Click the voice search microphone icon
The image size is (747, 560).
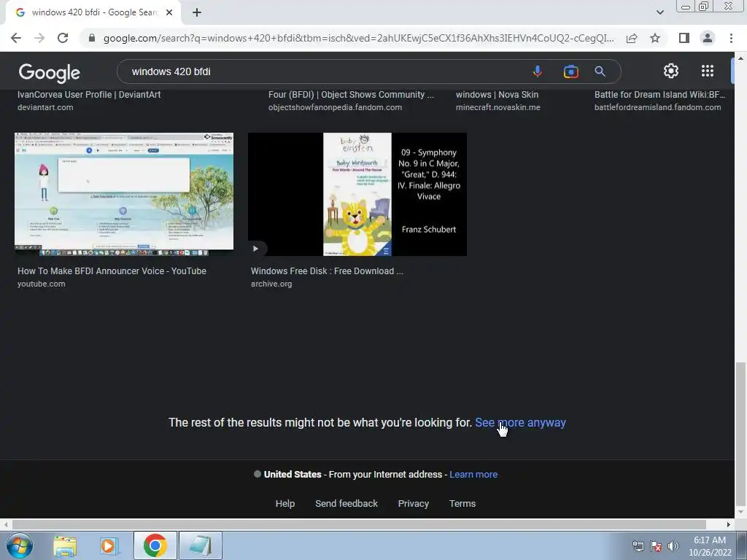coord(538,71)
